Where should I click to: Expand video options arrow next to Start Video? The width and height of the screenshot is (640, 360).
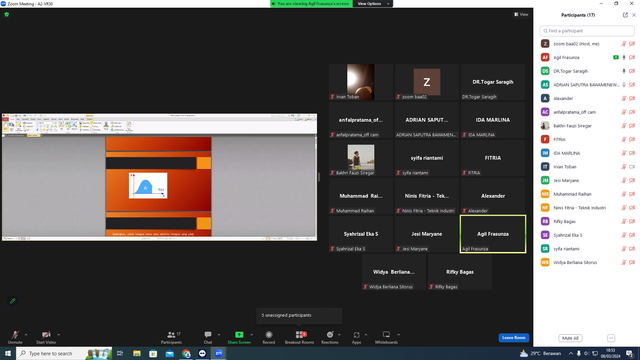58,335
